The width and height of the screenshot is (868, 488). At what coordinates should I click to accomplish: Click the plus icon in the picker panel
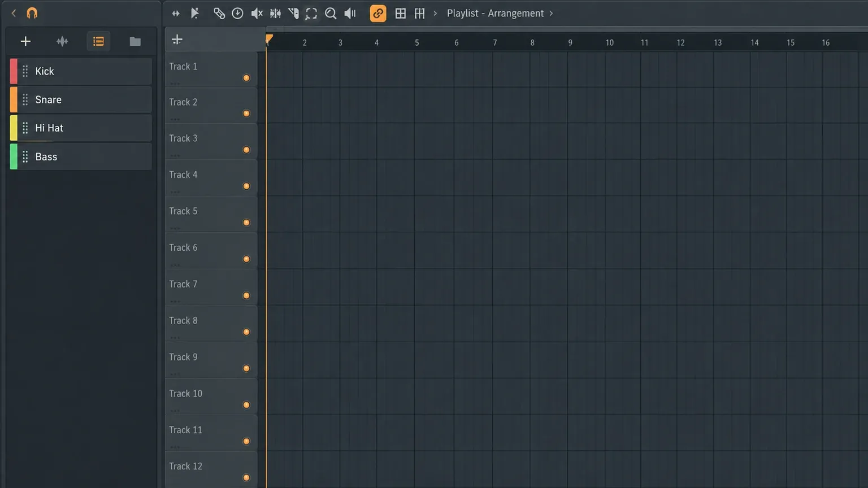point(25,41)
